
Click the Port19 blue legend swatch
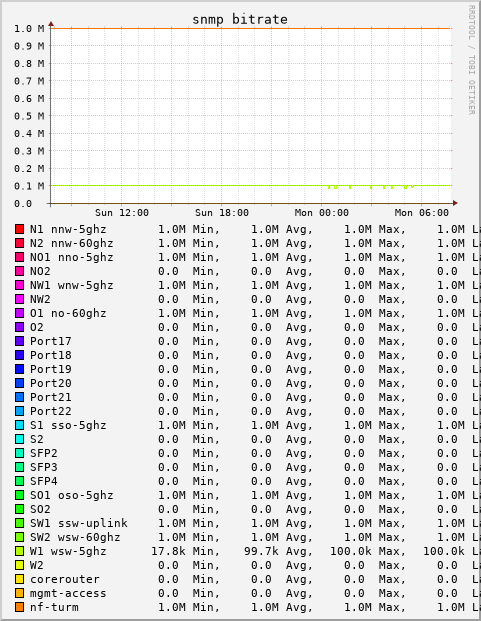click(19, 369)
